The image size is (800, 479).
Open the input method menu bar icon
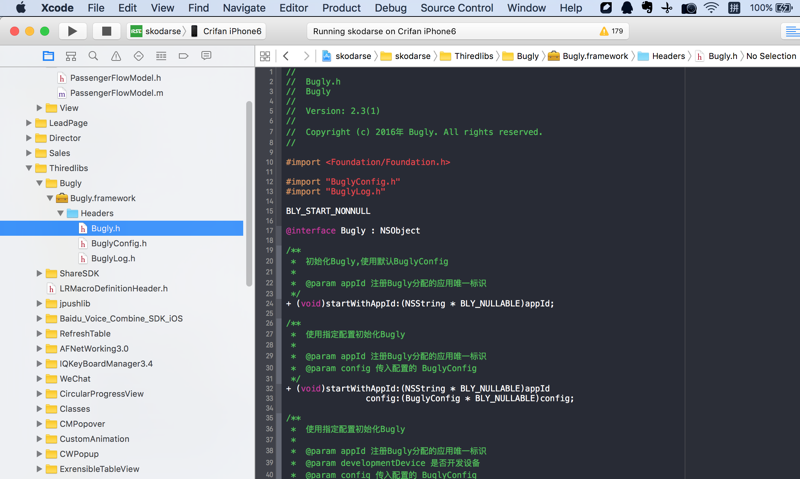(734, 8)
